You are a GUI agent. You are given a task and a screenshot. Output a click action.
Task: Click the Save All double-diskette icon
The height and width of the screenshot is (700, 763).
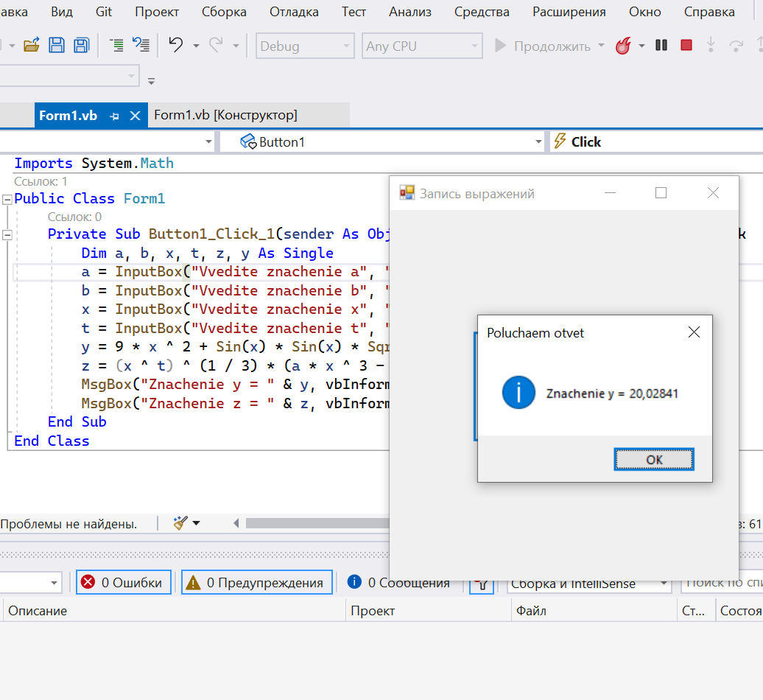click(x=82, y=46)
